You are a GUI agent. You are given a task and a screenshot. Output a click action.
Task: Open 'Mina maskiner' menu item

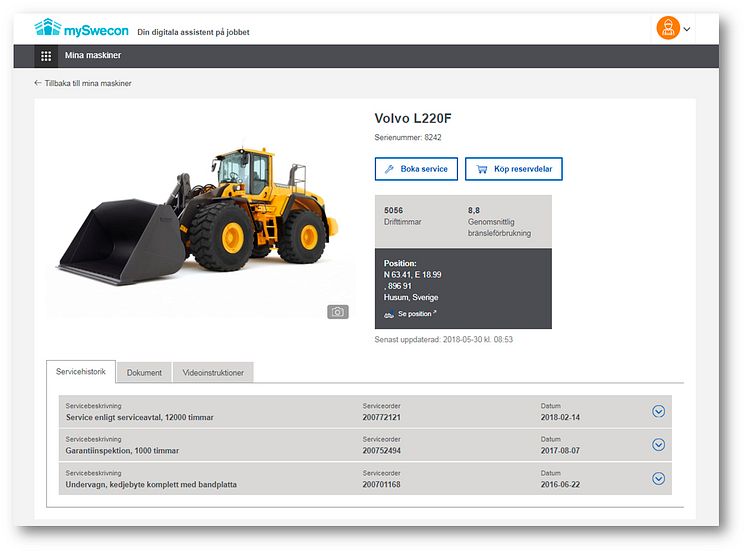click(x=93, y=55)
